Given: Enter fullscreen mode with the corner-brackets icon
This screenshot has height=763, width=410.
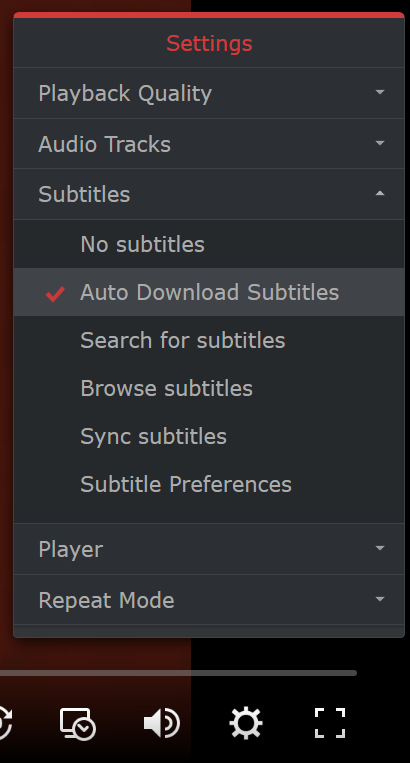Looking at the screenshot, I should pyautogui.click(x=330, y=723).
